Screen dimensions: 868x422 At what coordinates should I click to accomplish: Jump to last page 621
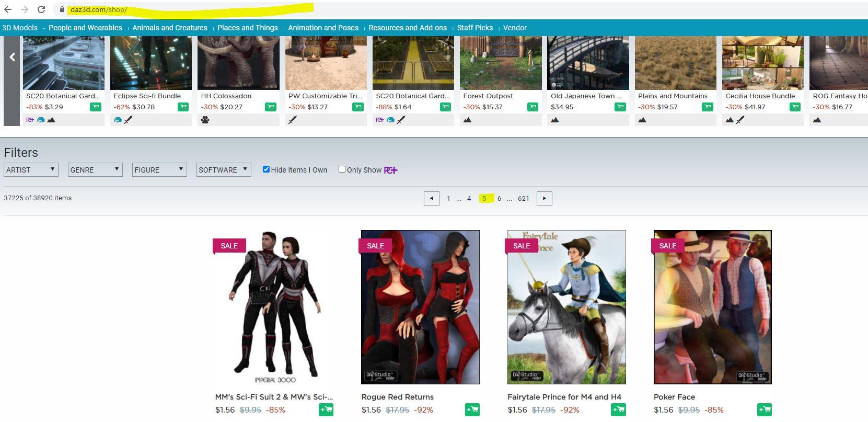(x=524, y=199)
